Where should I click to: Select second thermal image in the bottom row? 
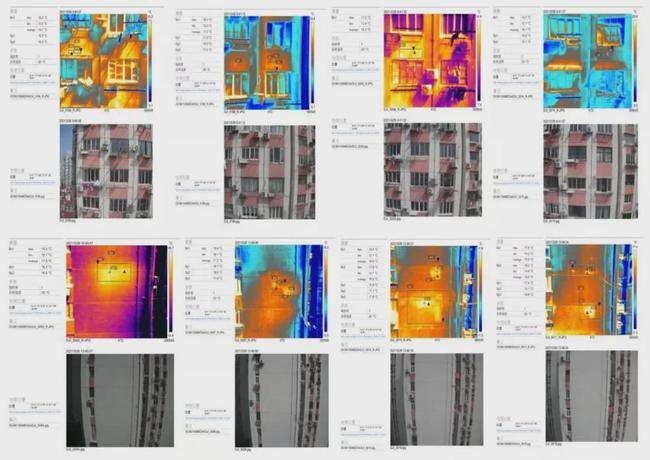click(x=274, y=291)
